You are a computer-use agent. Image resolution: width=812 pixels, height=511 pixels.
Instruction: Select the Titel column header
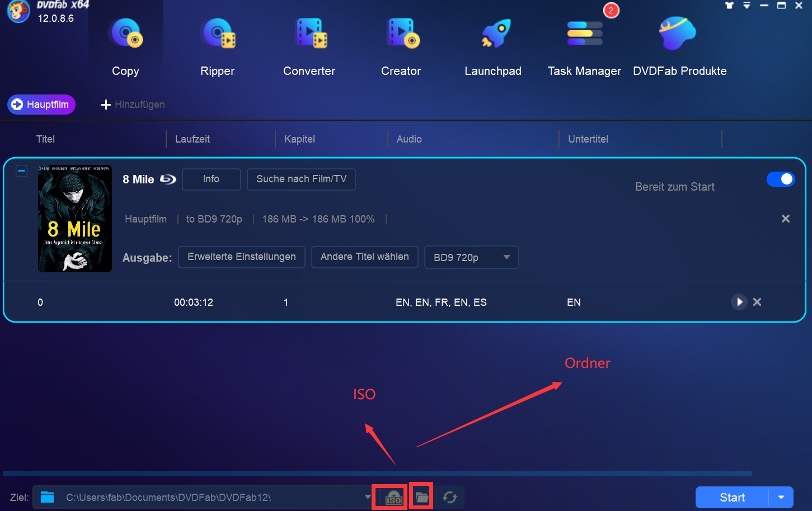point(45,139)
